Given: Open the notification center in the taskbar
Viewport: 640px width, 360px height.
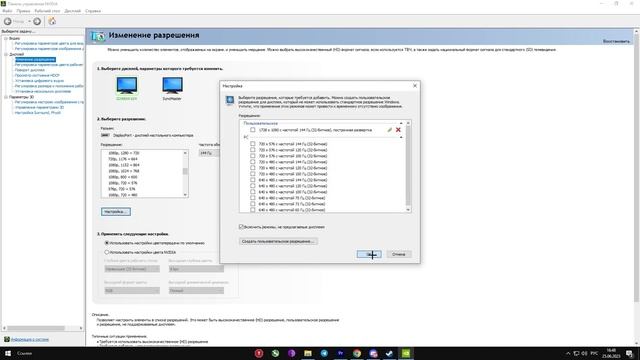Looking at the screenshot, I should click(630, 353).
